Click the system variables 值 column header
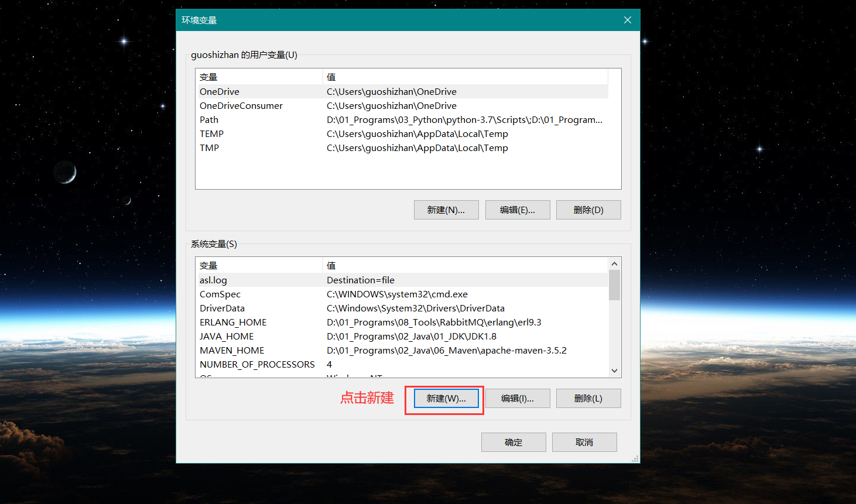The image size is (856, 504). 465,266
